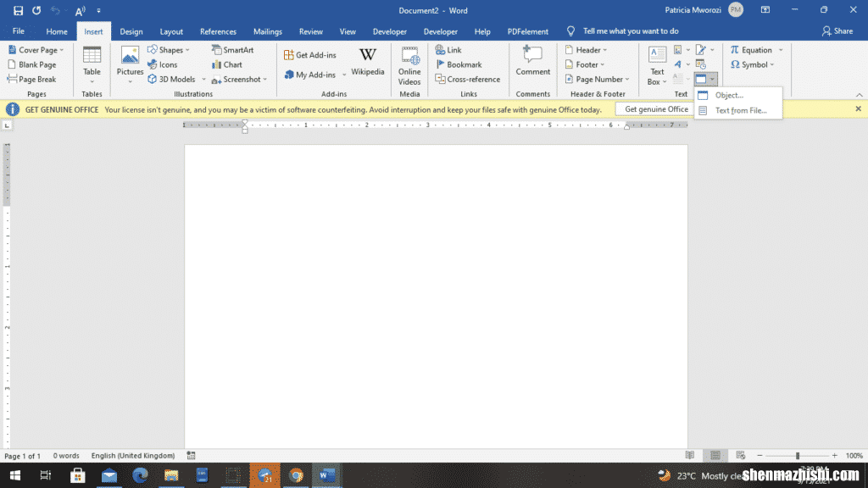Expand the My Add-ins dropdown
Image resolution: width=868 pixels, height=488 pixels.
(x=344, y=75)
